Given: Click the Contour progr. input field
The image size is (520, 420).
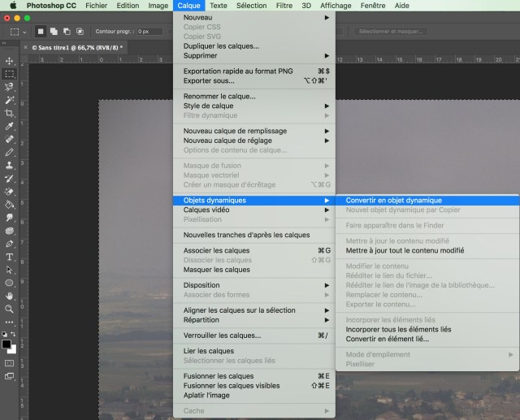Looking at the screenshot, I should click(x=154, y=32).
